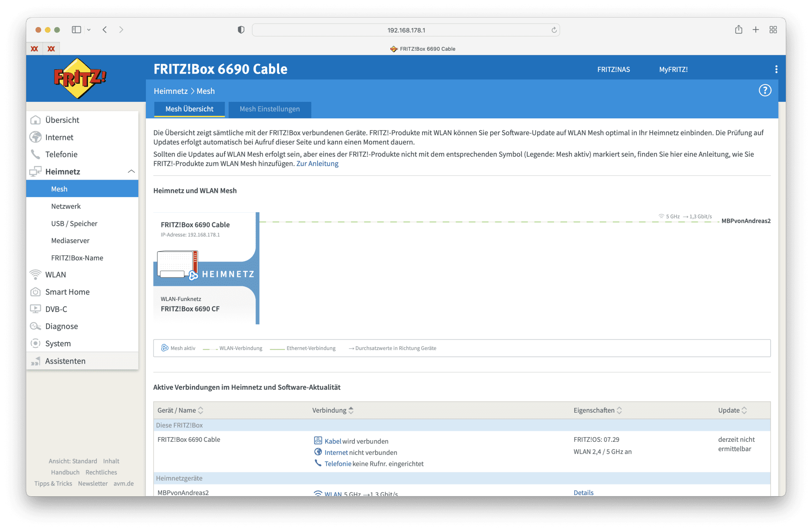
Task: Click the Safari share icon
Action: pyautogui.click(x=738, y=30)
